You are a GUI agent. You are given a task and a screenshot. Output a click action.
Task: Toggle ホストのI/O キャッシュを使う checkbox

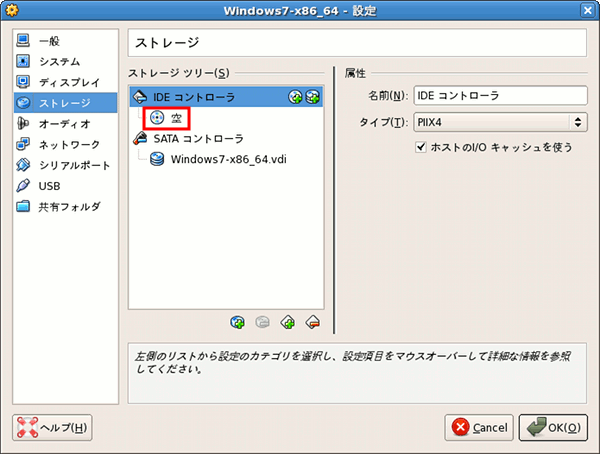coord(421,147)
